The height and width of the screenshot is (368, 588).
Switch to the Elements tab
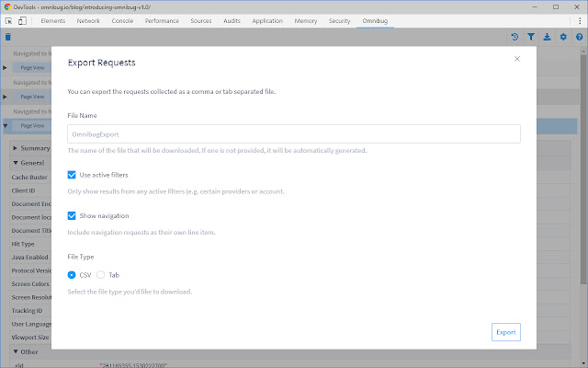[x=53, y=21]
